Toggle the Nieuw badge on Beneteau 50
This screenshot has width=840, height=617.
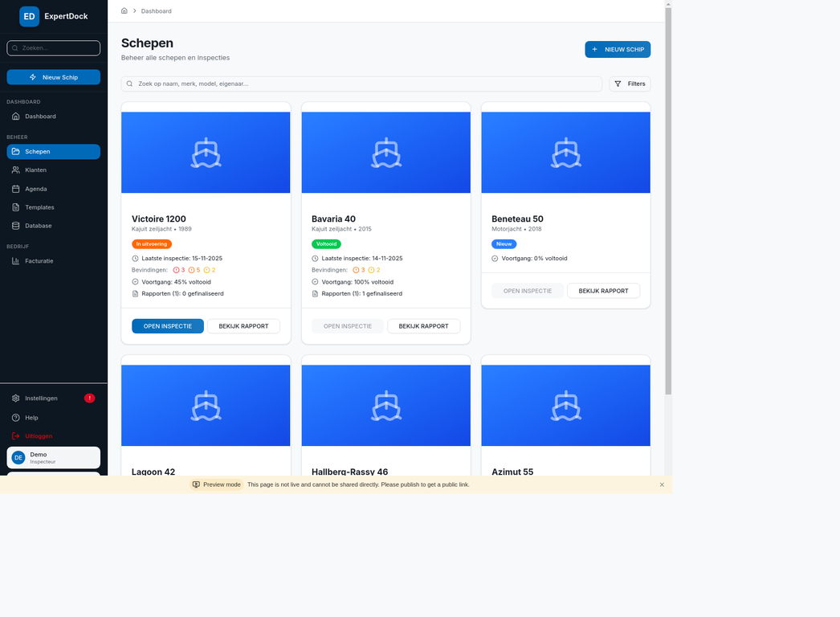click(x=504, y=243)
